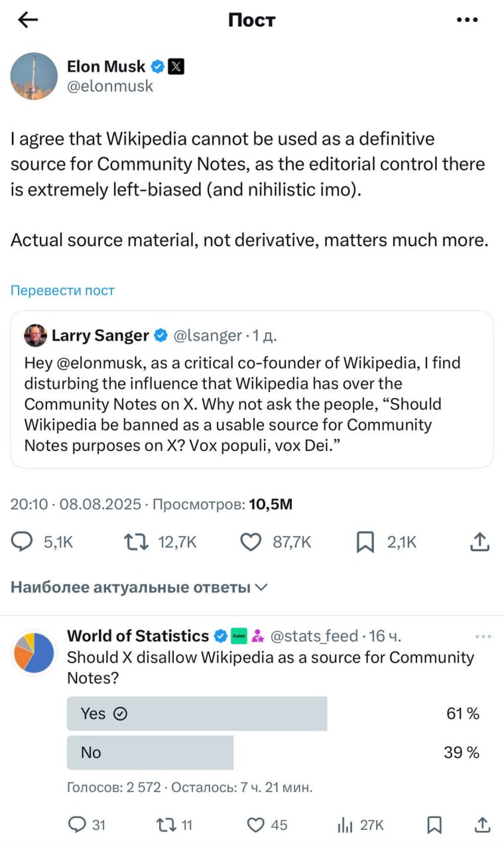Image resolution: width=504 pixels, height=849 pixels.
Task: Bookmark Elon Musk's post showing 2,1K
Action: coord(365,543)
